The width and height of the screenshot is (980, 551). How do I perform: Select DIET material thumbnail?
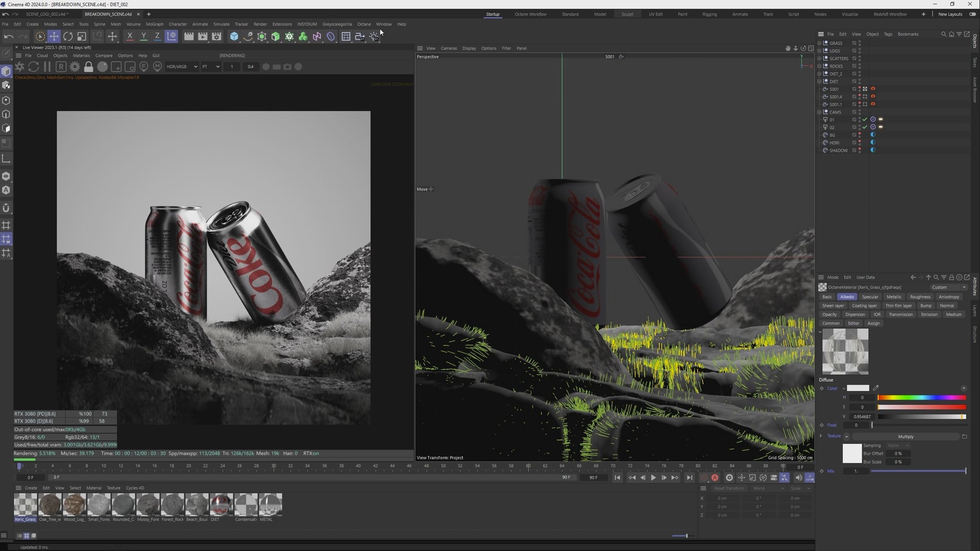click(x=221, y=505)
